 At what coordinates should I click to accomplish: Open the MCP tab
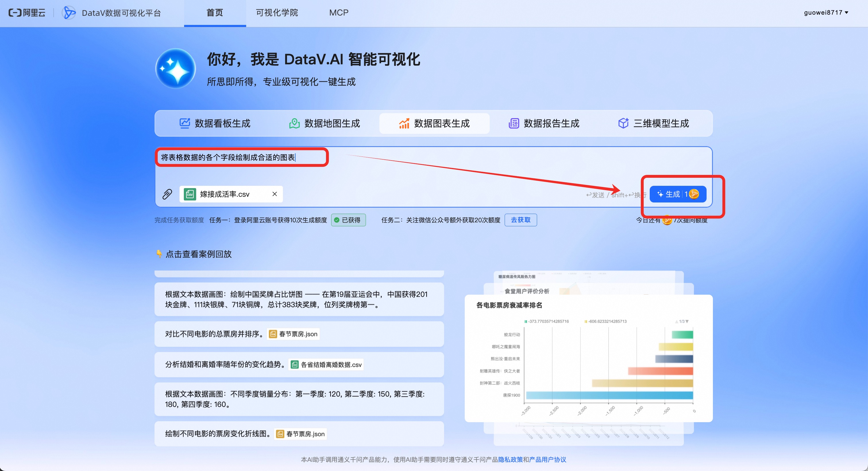coord(339,13)
